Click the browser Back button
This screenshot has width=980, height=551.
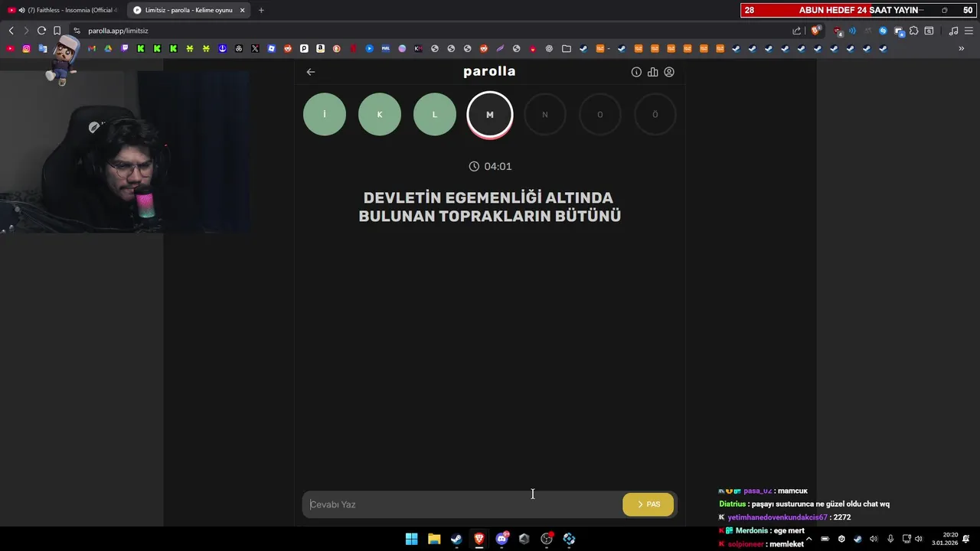[x=11, y=31]
